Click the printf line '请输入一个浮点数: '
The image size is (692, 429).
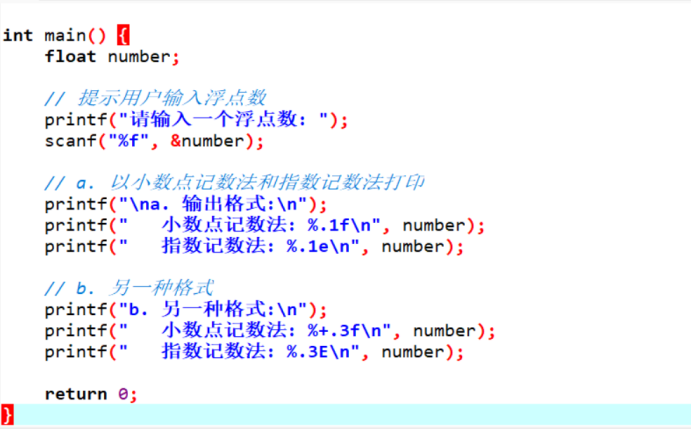[196, 120]
